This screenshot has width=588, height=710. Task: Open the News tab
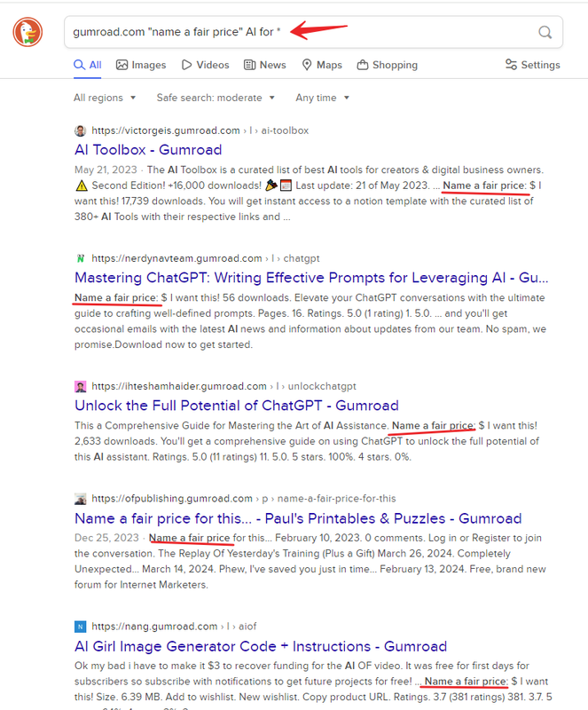tap(265, 65)
